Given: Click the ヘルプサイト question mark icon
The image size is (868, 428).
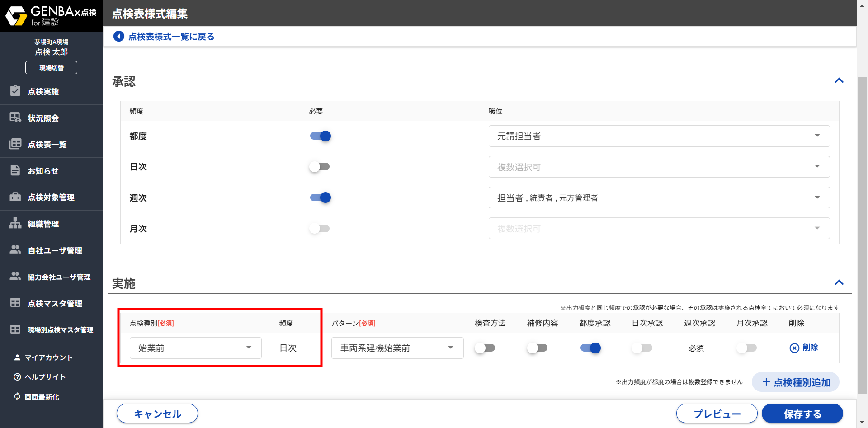Looking at the screenshot, I should pyautogui.click(x=17, y=377).
